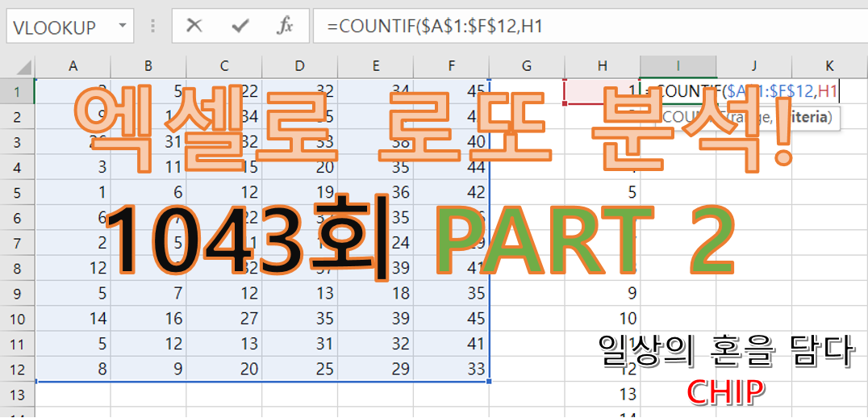Click cell A5 containing 1

coord(73,192)
